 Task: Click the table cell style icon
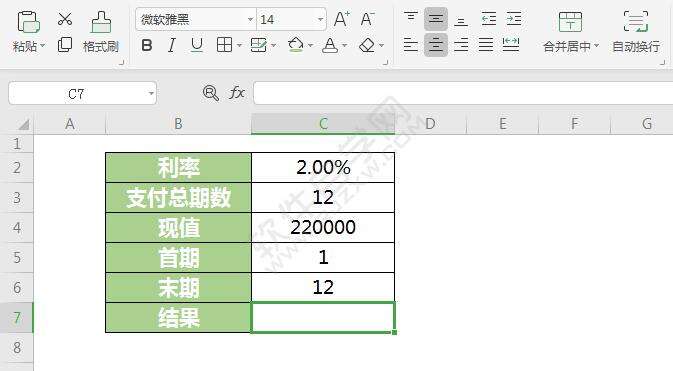pos(258,45)
